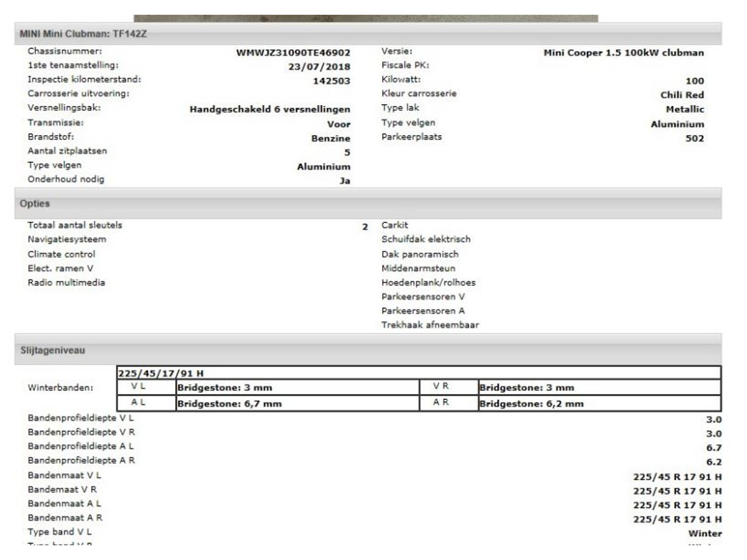747x560 pixels.
Task: Click the Aantal zitplaatsen value 5
Action: pos(347,152)
